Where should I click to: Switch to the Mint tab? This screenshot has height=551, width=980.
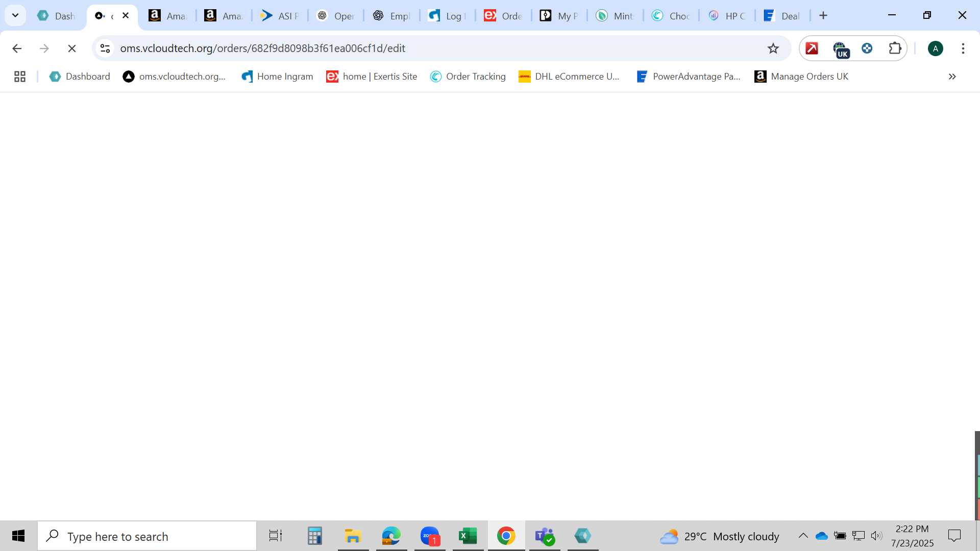click(x=615, y=16)
